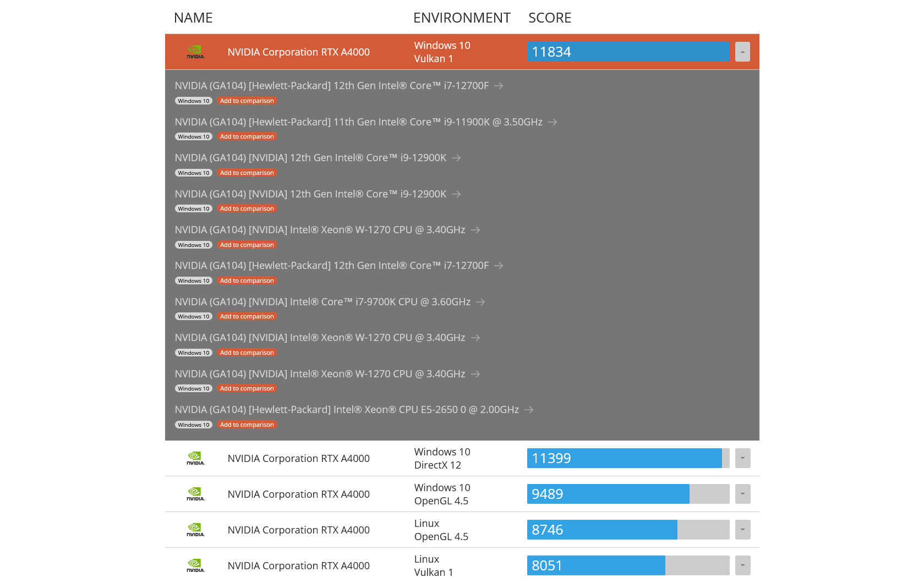The height and width of the screenshot is (583, 924).
Task: Click arrow icon next to i7-9700K entry
Action: (480, 302)
